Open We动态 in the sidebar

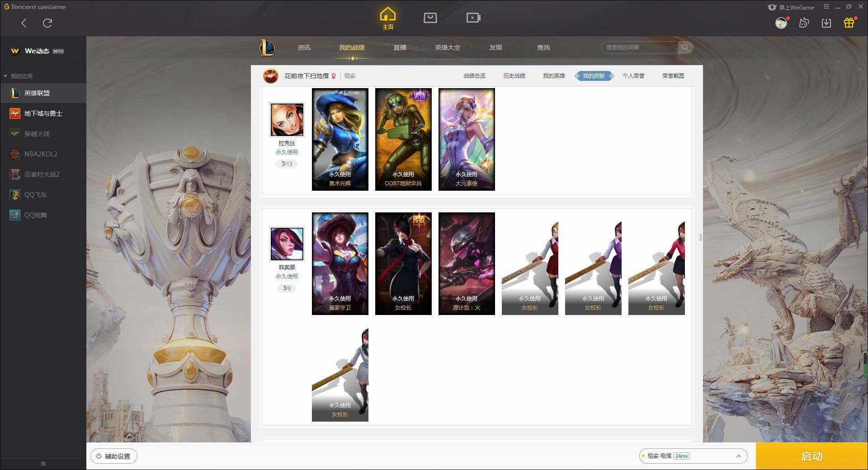pos(43,51)
